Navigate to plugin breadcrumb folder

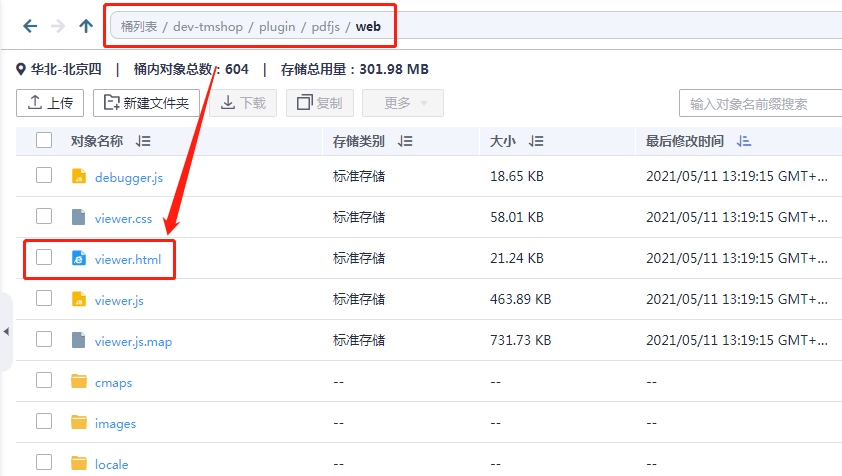(x=277, y=26)
